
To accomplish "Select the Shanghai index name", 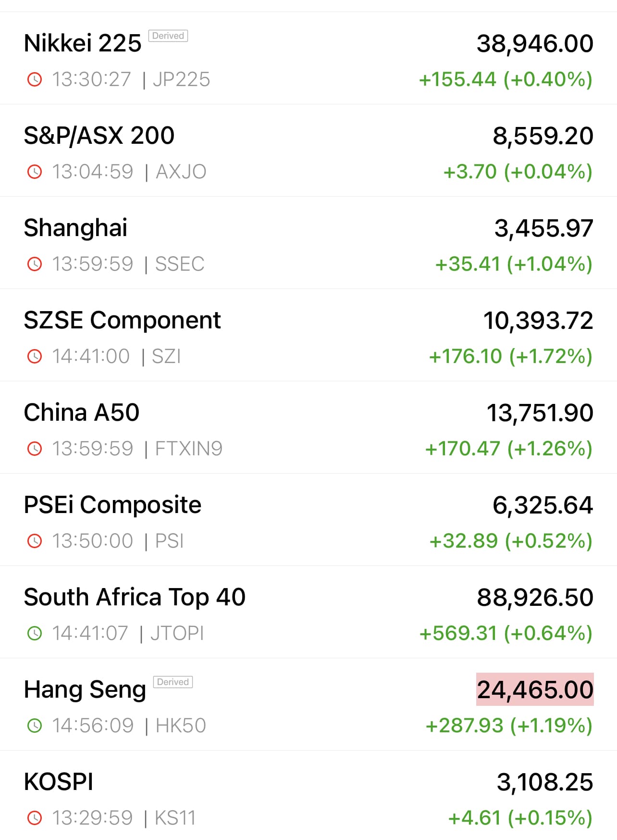I will tap(76, 228).
